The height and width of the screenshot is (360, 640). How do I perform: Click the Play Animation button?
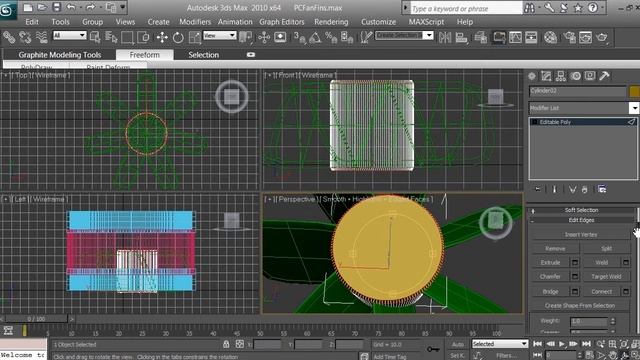562,344
